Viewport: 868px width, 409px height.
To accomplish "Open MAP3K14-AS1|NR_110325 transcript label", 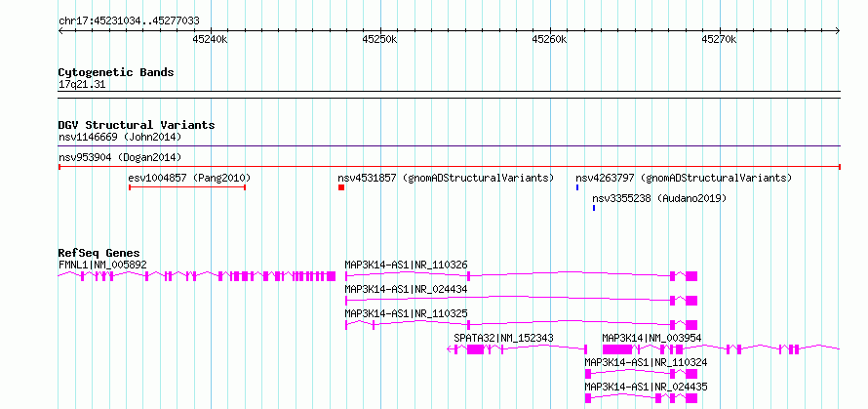I will 406,313.
